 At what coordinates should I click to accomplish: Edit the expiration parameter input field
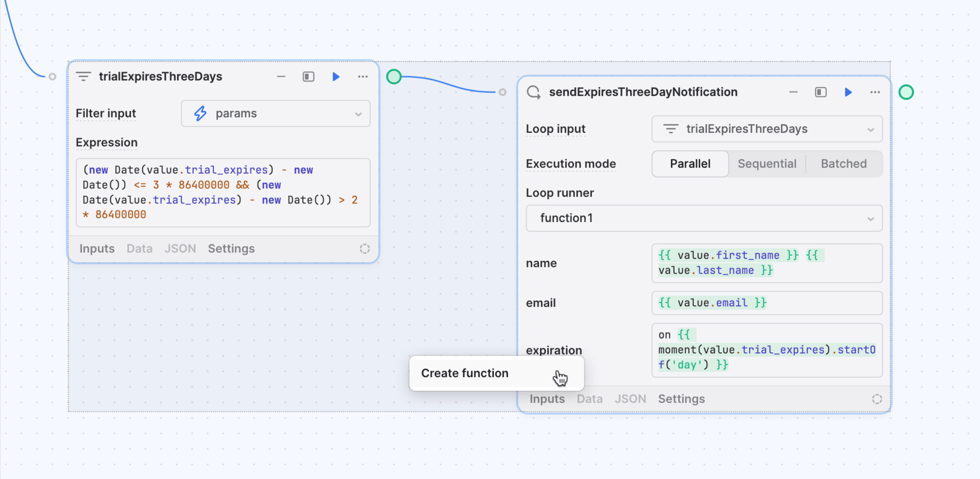click(x=767, y=351)
